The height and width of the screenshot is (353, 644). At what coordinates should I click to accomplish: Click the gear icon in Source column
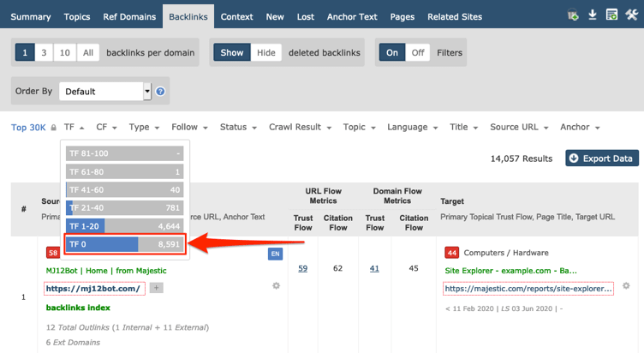(x=276, y=286)
